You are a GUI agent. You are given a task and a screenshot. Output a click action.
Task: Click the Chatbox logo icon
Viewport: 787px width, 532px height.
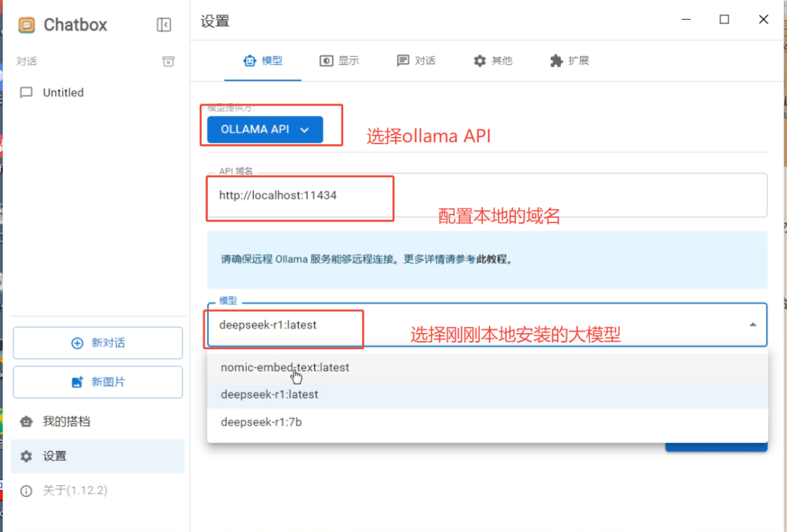[27, 25]
